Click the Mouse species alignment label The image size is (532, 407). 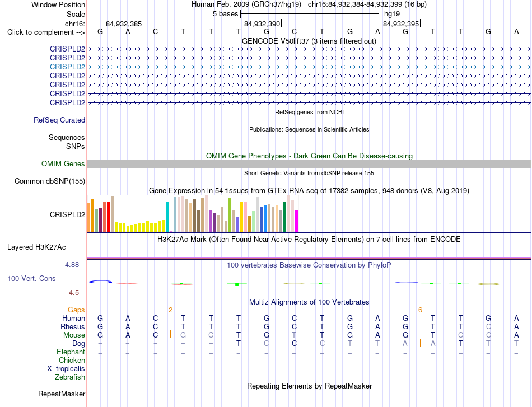(x=74, y=335)
